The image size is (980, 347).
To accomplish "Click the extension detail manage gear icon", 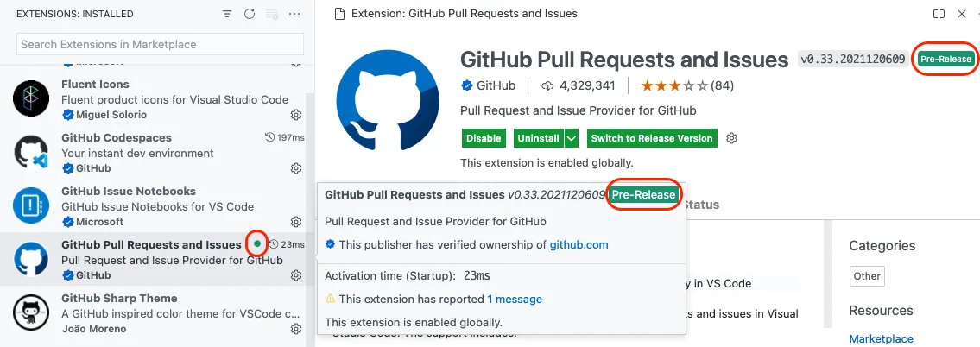I will click(x=732, y=138).
